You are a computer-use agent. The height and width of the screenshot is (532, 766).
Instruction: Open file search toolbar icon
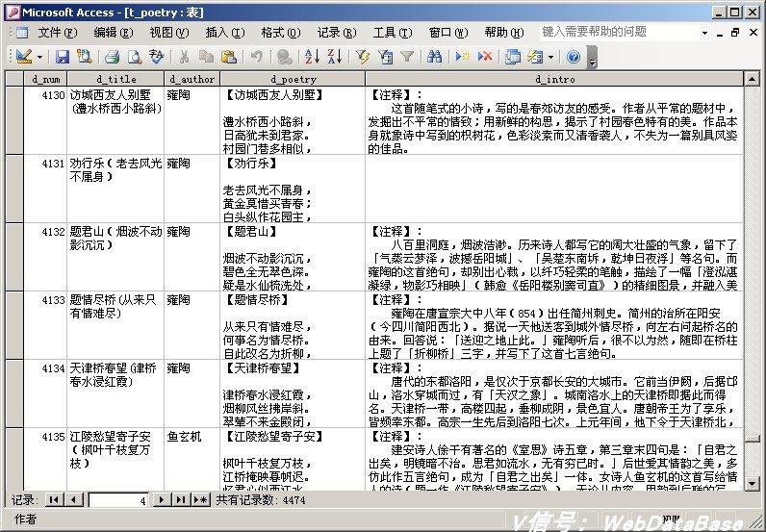click(85, 57)
